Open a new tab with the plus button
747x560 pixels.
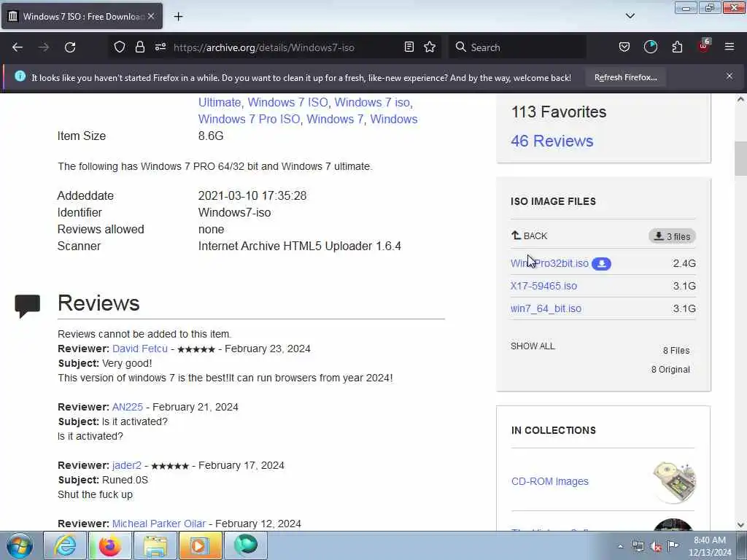click(178, 17)
